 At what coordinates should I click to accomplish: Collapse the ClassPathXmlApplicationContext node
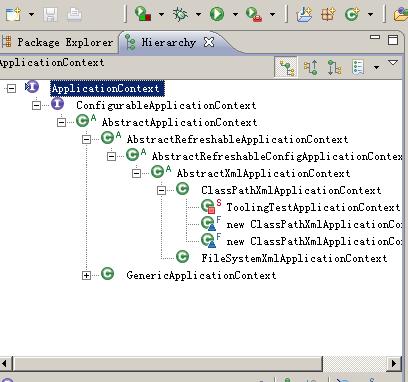[161, 190]
